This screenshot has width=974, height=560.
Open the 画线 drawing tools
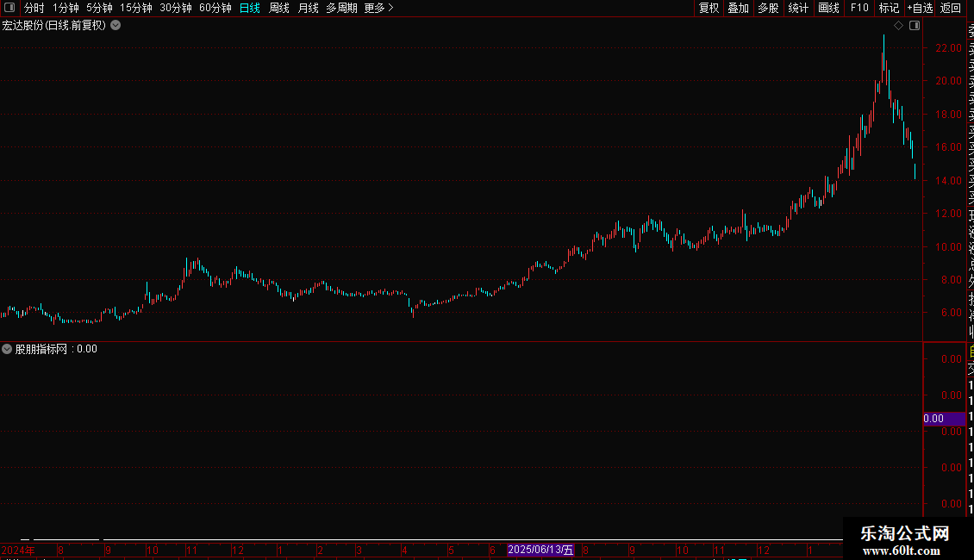click(x=828, y=8)
